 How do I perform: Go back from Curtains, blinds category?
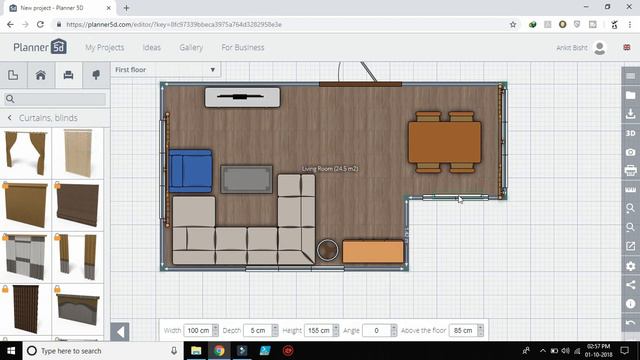(10, 118)
